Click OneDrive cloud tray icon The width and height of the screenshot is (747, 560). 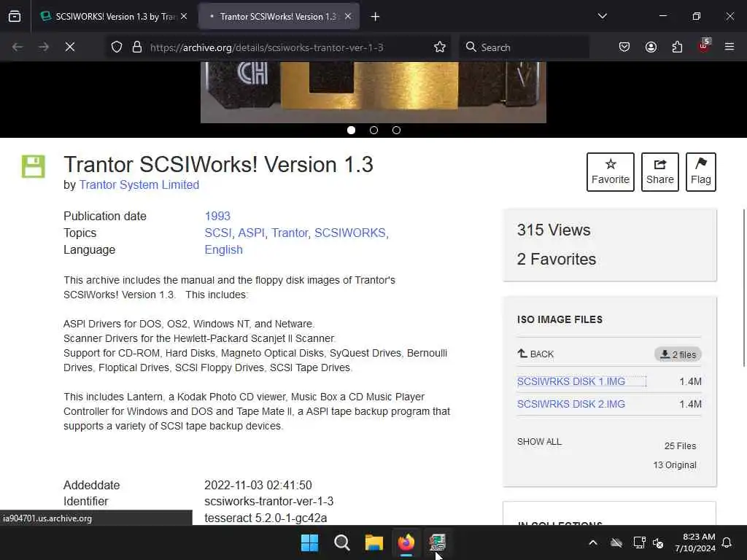[616, 542]
